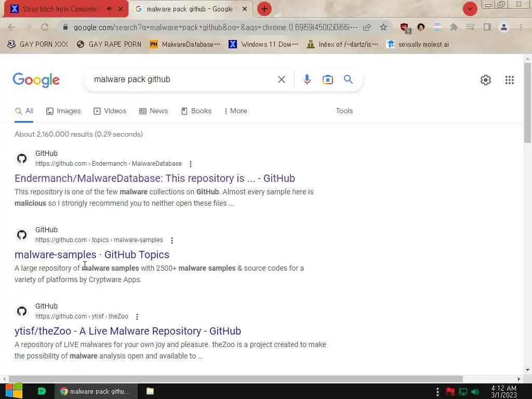Open three-dot options for MalwareDatabase result
Viewport: 532px width, 399px height.
pyautogui.click(x=191, y=164)
